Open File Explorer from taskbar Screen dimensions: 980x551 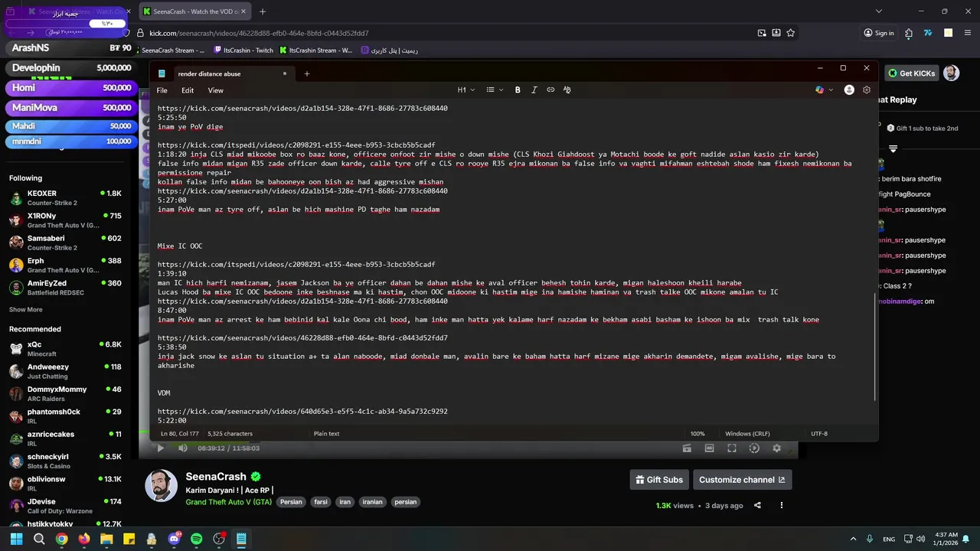click(106, 539)
